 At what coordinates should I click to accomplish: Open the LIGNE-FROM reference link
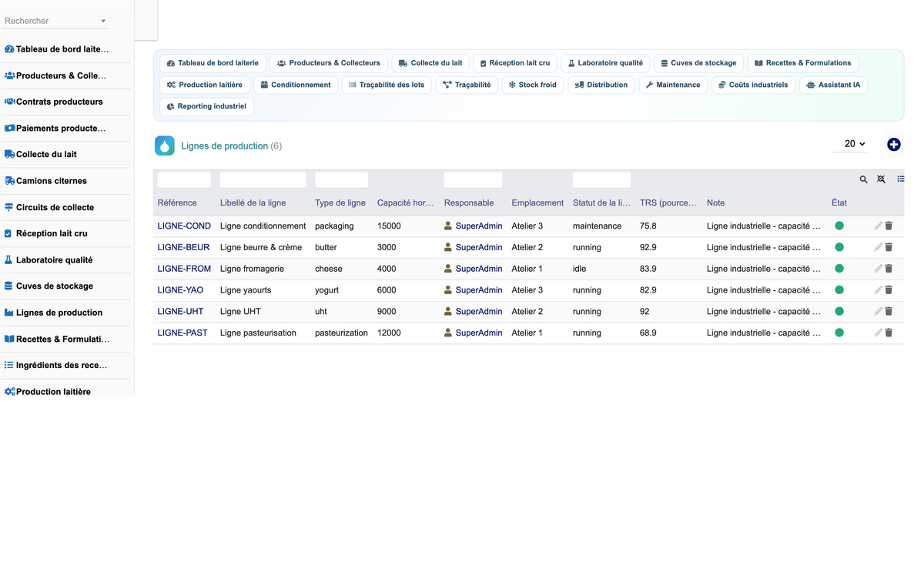(x=185, y=269)
